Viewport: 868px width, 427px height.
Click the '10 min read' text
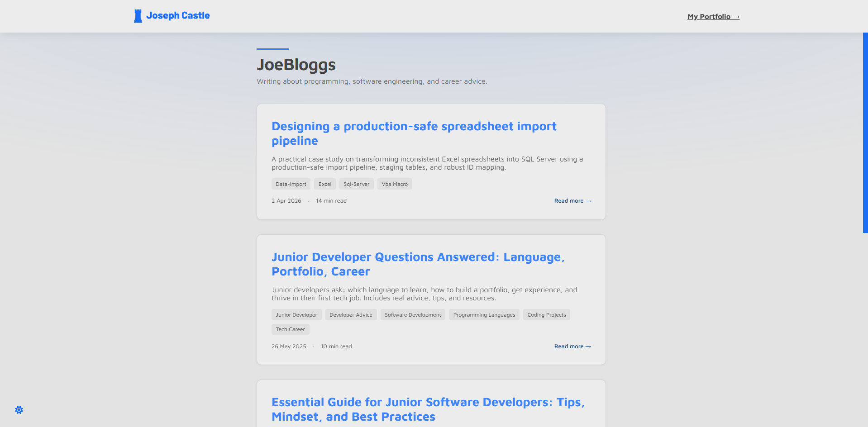336,346
